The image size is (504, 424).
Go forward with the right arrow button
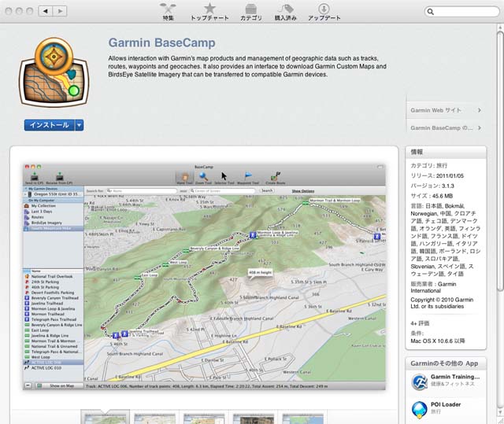coord(60,11)
